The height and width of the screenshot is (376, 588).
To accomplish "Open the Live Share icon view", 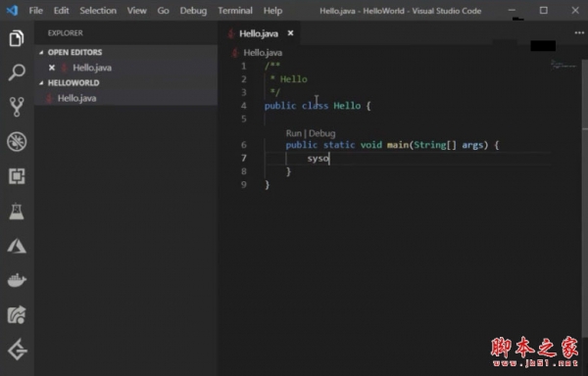I will [17, 314].
